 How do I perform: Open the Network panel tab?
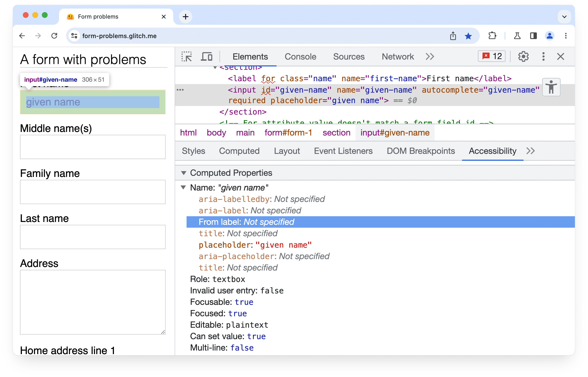click(397, 57)
